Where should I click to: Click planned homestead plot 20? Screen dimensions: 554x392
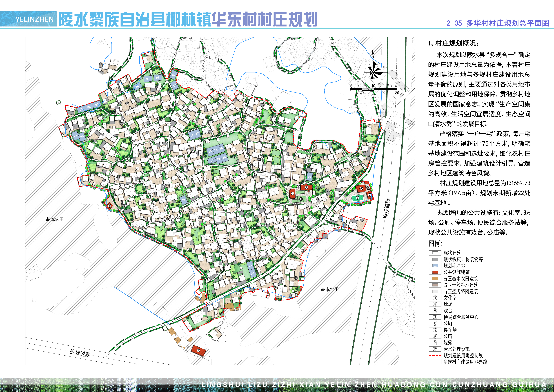(x=309, y=177)
